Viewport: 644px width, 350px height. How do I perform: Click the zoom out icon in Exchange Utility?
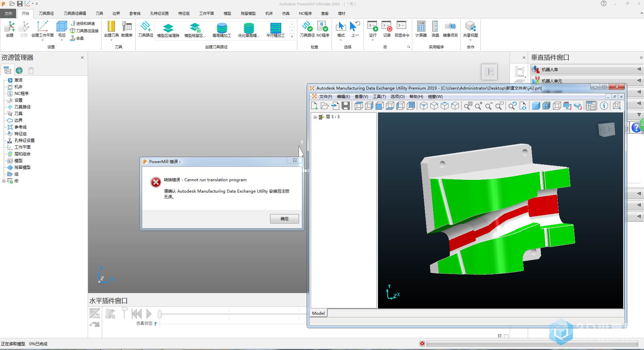pyautogui.click(x=489, y=106)
